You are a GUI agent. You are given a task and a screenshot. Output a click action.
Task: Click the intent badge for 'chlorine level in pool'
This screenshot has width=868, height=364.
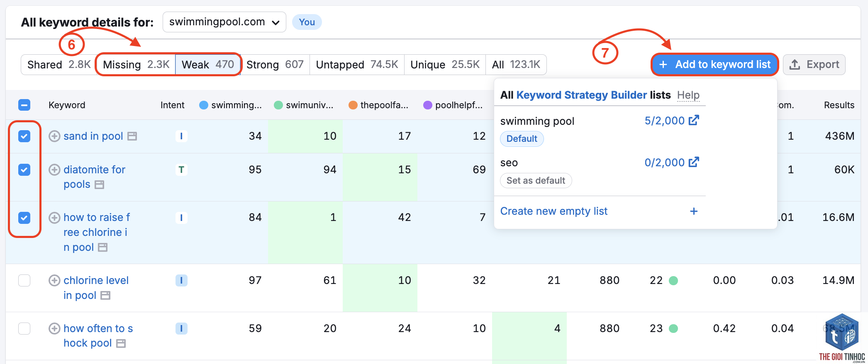click(x=181, y=281)
